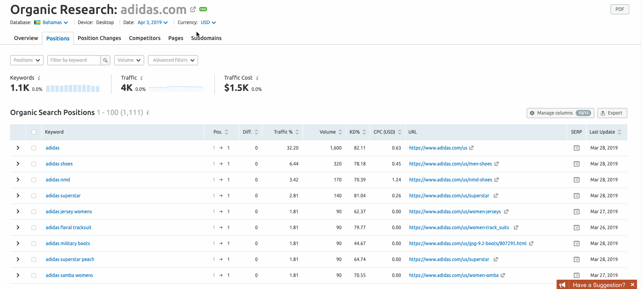Open SERP snapshot icon for adidas row
This screenshot has height=289, width=644.
pos(576,148)
